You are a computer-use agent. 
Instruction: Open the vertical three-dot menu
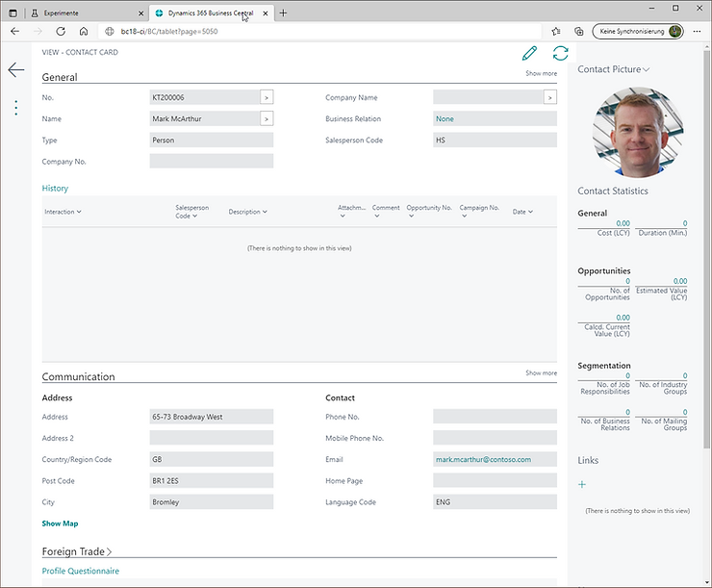tap(16, 108)
